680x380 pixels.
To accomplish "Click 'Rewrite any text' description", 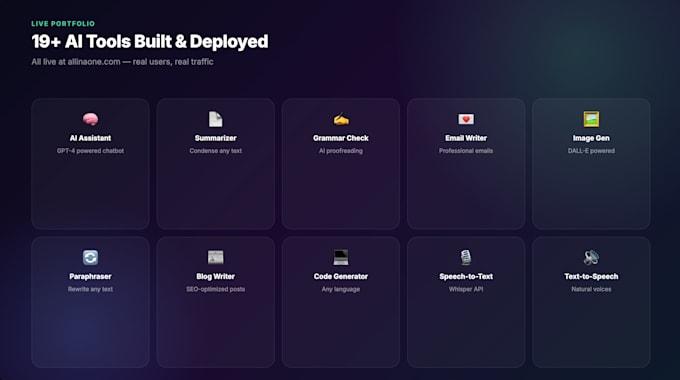I will tap(90, 289).
